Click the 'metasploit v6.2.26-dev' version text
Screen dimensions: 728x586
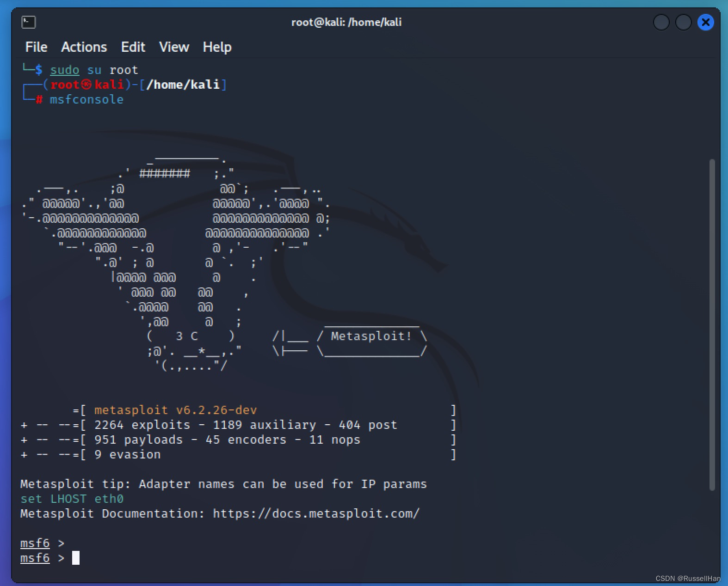pyautogui.click(x=175, y=410)
